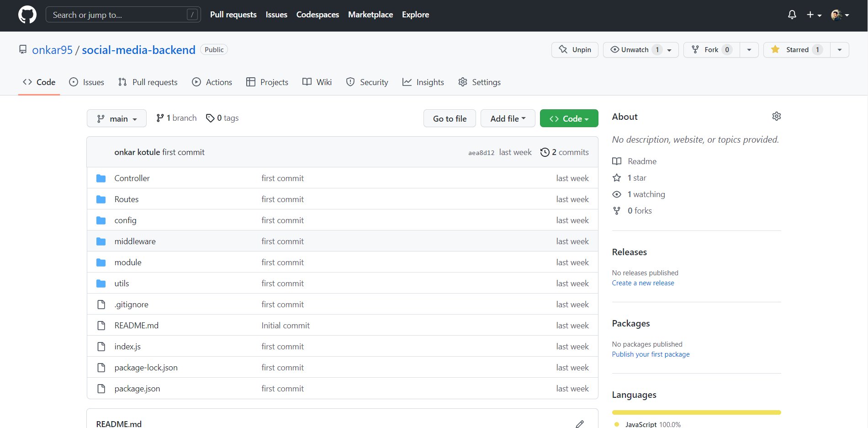
Task: Switch to the Issues tab
Action: click(86, 82)
